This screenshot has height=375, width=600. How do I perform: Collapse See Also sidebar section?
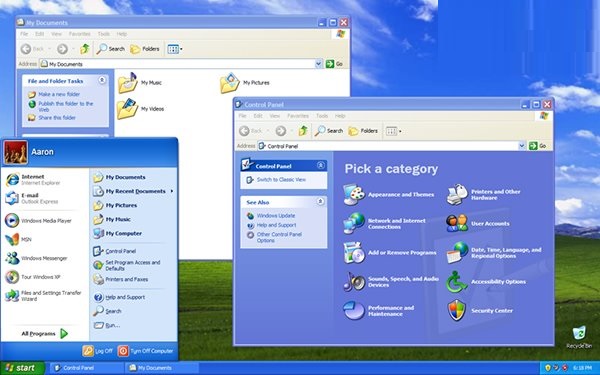tap(321, 201)
